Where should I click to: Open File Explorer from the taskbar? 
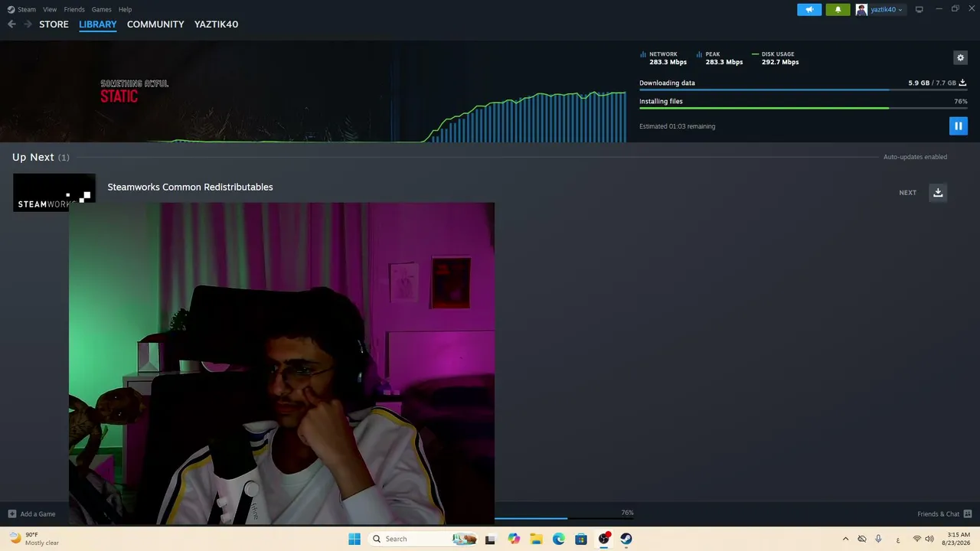point(536,539)
